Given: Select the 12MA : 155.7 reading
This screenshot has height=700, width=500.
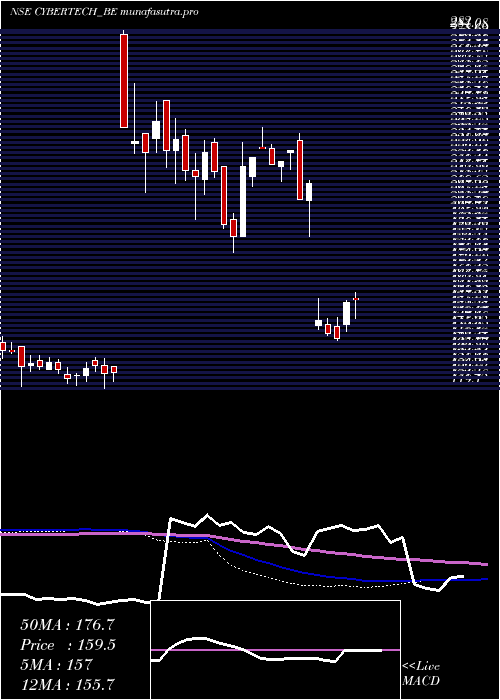Looking at the screenshot, I should coord(67,684).
